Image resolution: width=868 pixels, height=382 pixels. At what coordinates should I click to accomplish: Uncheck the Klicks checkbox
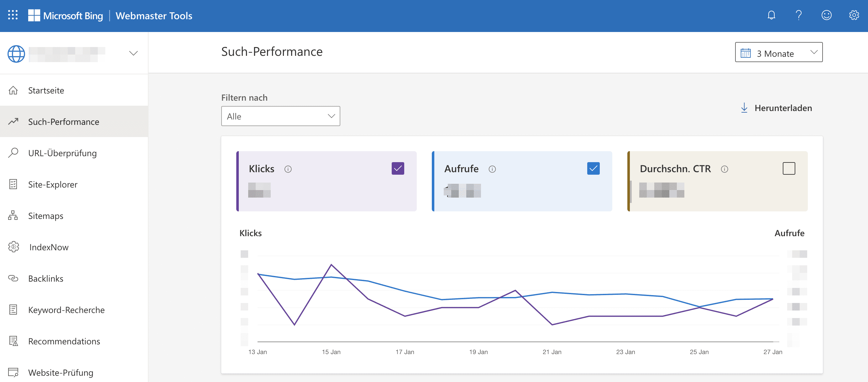[x=398, y=168]
